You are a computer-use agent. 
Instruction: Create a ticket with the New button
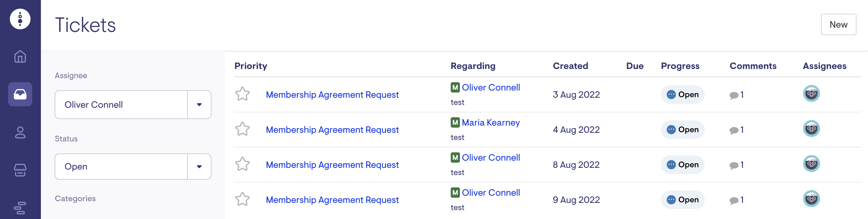[x=838, y=24]
